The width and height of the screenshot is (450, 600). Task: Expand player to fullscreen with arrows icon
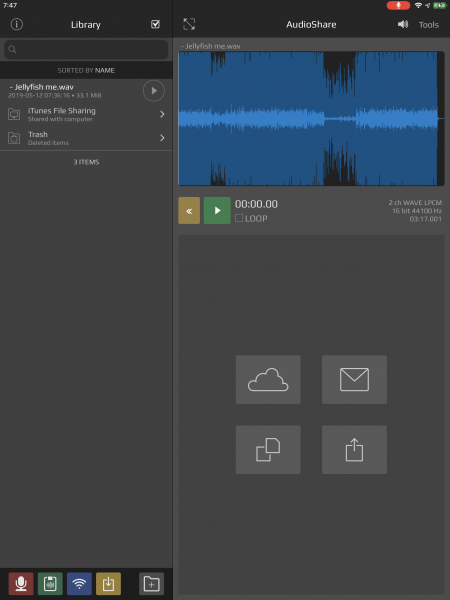(x=189, y=24)
